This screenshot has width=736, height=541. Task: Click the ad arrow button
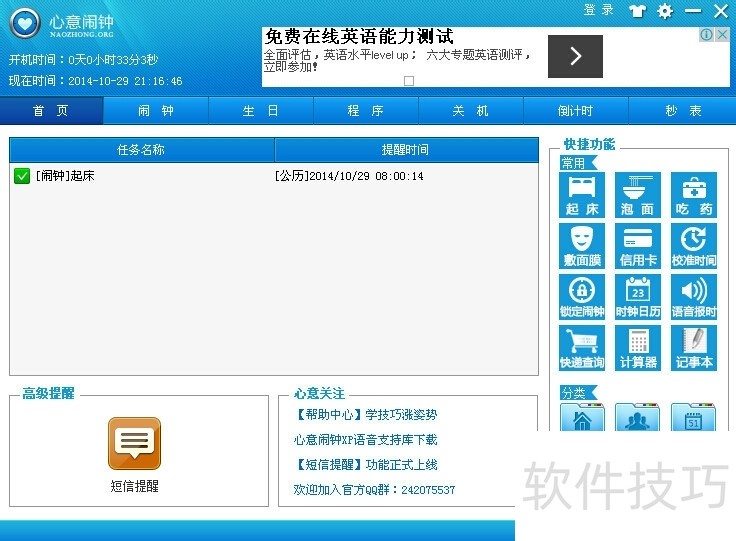coord(575,56)
